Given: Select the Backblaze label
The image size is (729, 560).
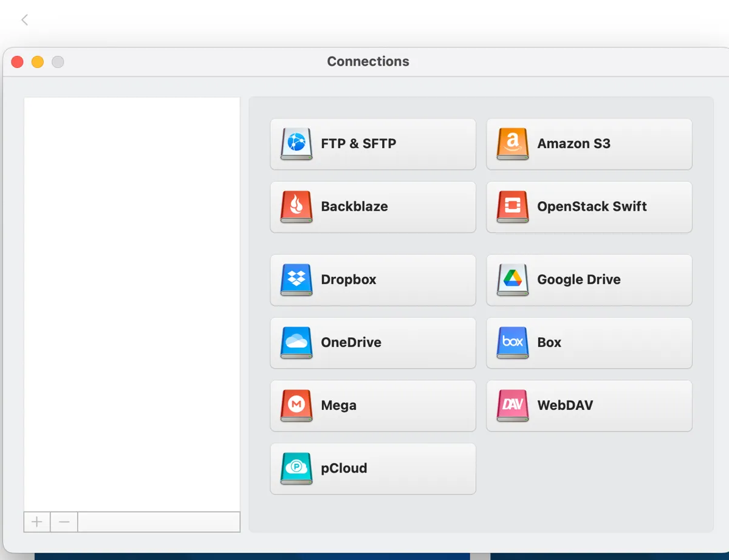Looking at the screenshot, I should (354, 207).
